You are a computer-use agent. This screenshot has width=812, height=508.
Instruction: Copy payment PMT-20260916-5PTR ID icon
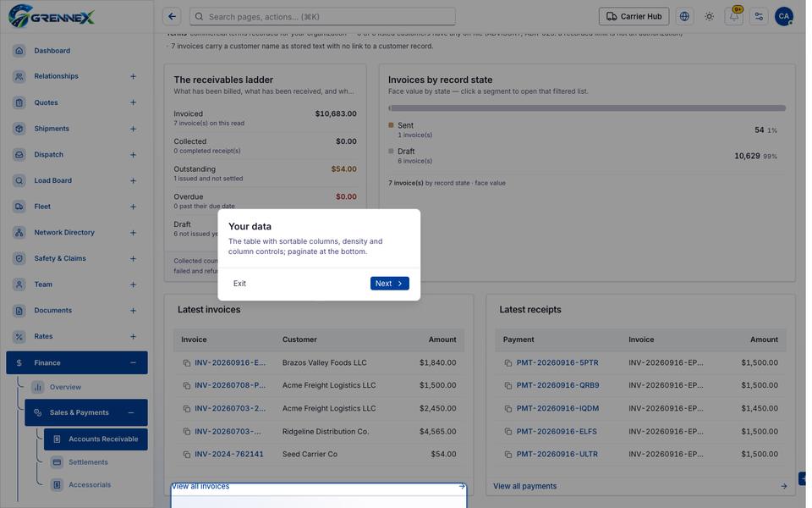[508, 363]
